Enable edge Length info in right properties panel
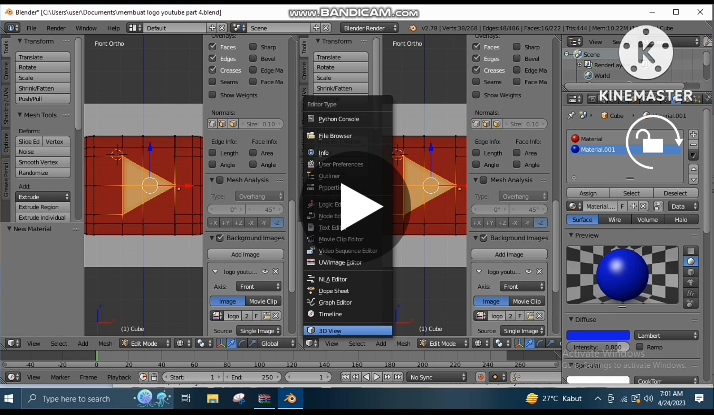 pos(476,153)
